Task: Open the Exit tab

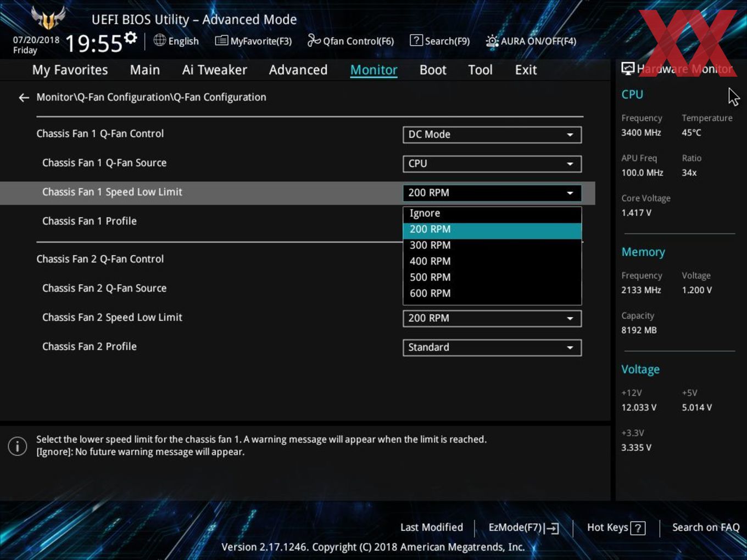Action: click(x=526, y=70)
